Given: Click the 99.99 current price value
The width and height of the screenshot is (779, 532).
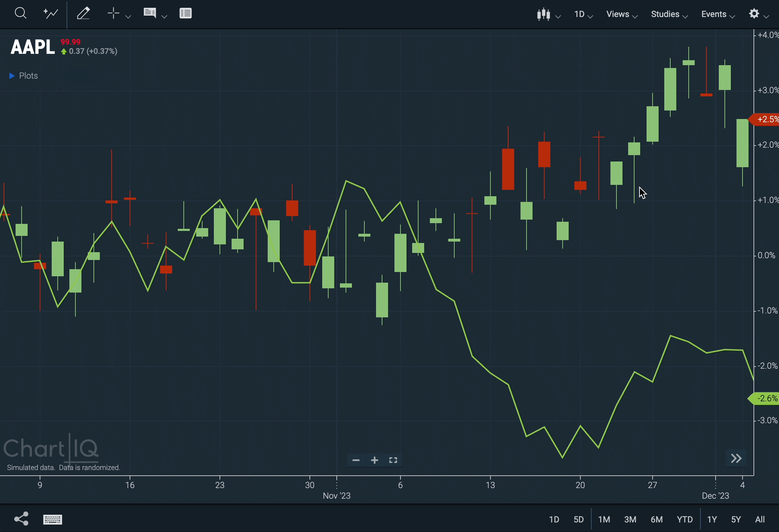Looking at the screenshot, I should 71,42.
